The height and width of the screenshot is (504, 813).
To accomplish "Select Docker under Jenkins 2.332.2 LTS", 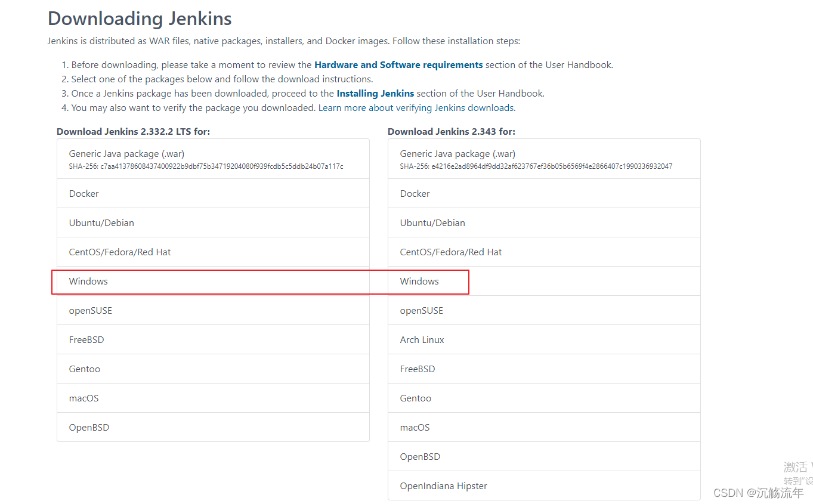I will 213,194.
